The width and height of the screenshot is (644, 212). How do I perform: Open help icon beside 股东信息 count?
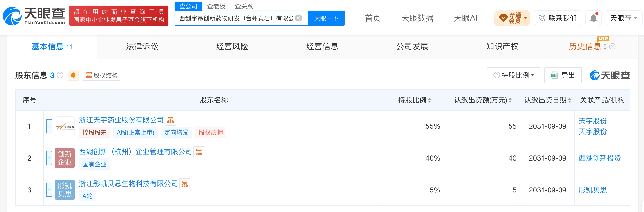60,75
